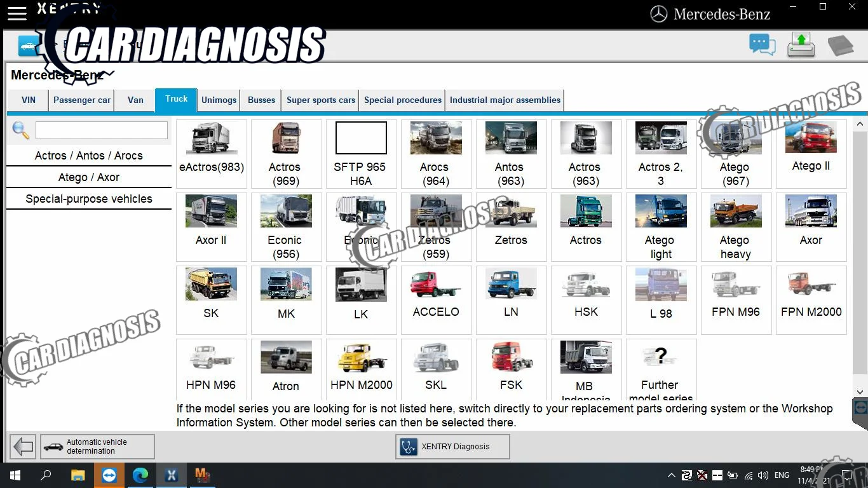The image size is (868, 488).
Task: Select the HPN M96 model tile
Action: point(212,370)
